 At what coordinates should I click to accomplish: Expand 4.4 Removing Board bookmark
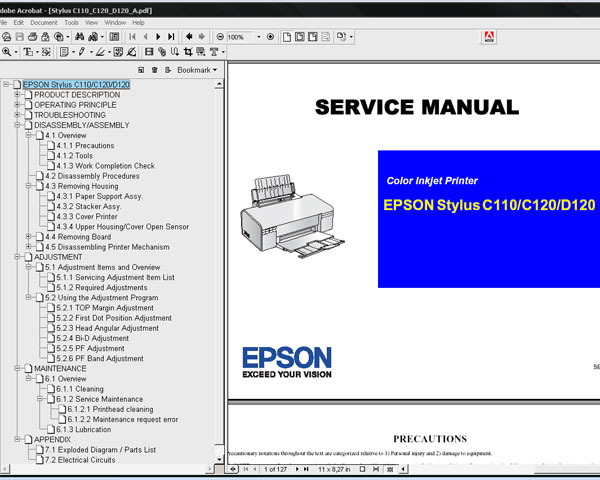pyautogui.click(x=28, y=236)
